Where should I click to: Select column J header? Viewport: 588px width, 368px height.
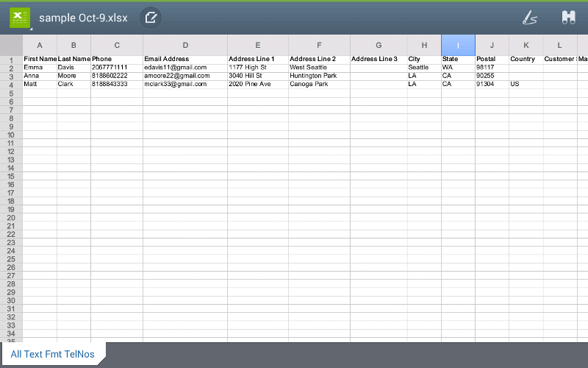pos(492,45)
